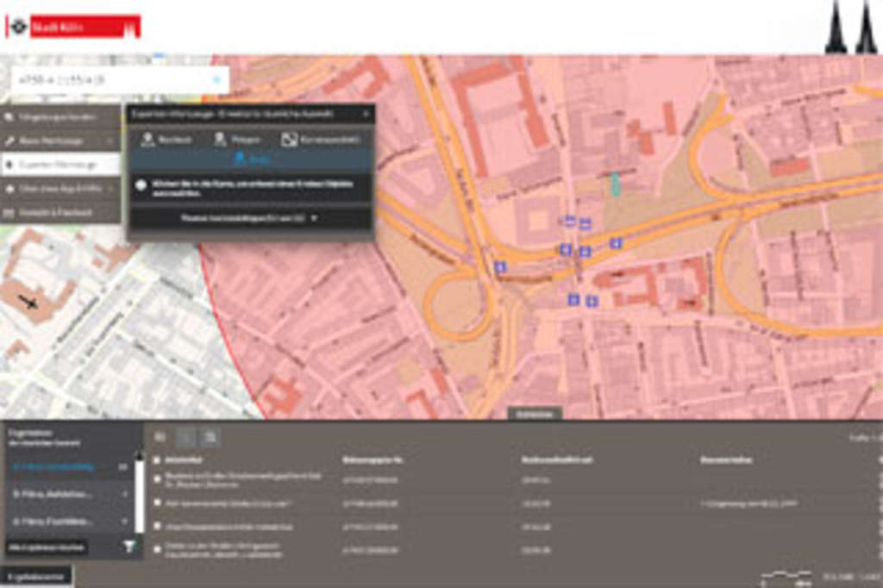
Task: Click the results category list scrollbar
Action: pyautogui.click(x=139, y=491)
